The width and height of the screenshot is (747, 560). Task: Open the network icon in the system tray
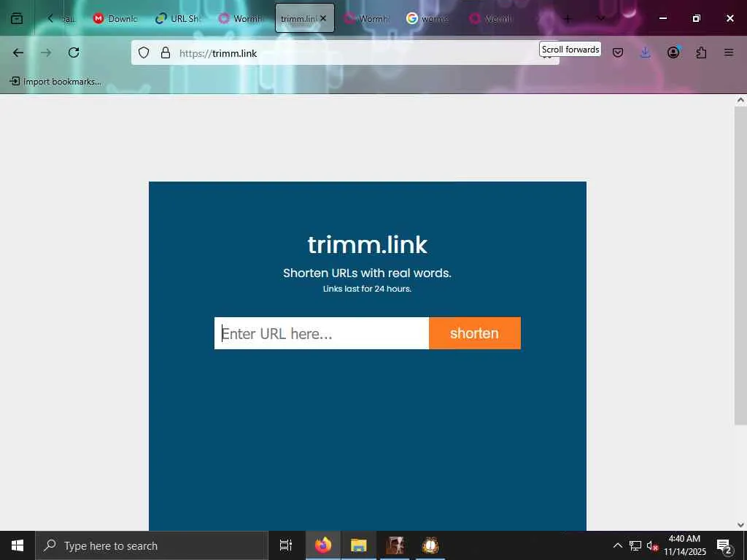pyautogui.click(x=635, y=545)
